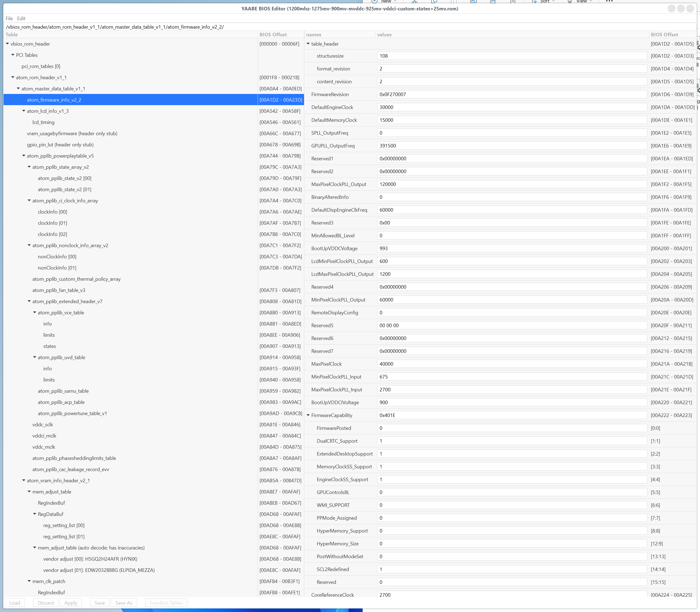Select atom_pplib_fan_table_v3 in tree
Image resolution: width=700 pixels, height=612 pixels.
59,290
